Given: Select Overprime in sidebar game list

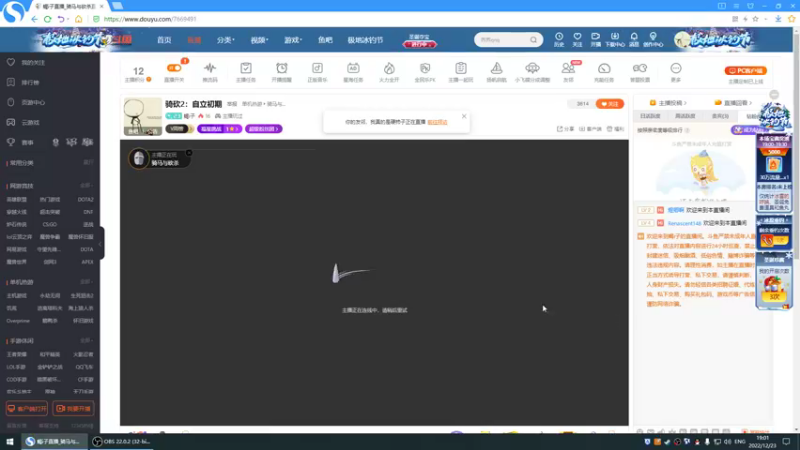Looking at the screenshot, I should coord(18,321).
